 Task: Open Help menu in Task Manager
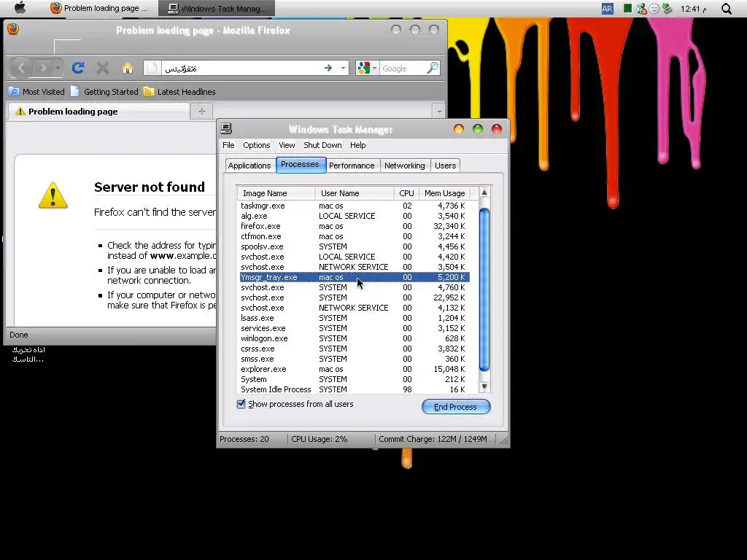click(x=357, y=145)
